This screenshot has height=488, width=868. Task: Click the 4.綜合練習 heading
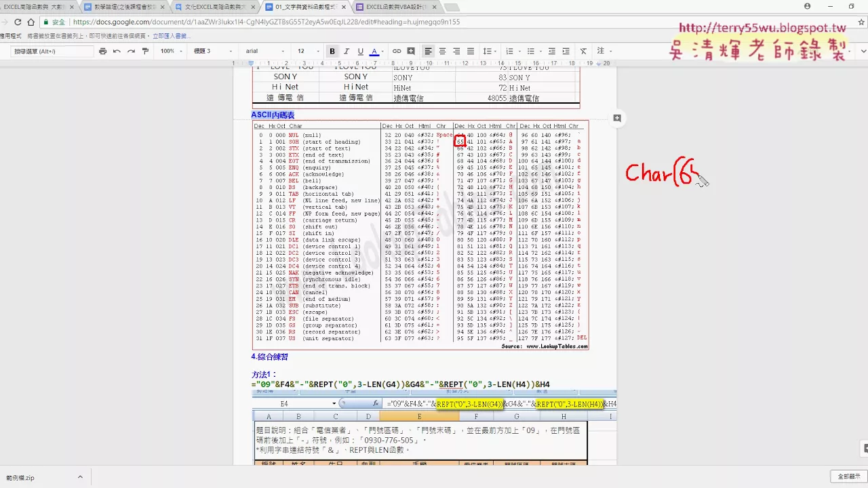[x=269, y=357]
